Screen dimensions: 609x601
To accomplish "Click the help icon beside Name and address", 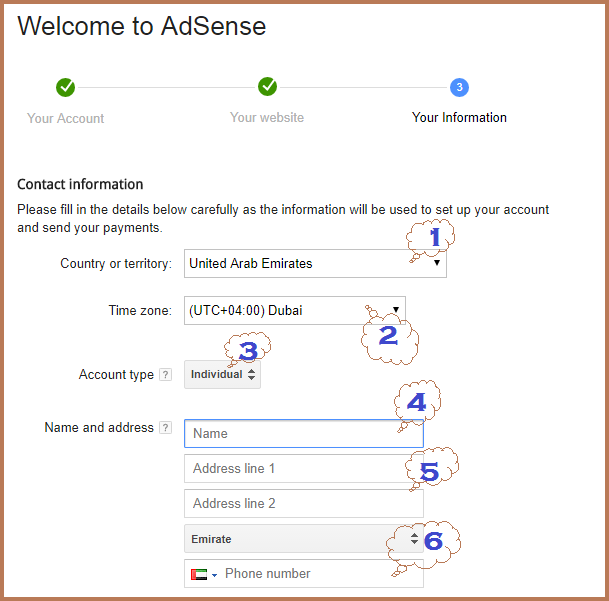I will 165,428.
